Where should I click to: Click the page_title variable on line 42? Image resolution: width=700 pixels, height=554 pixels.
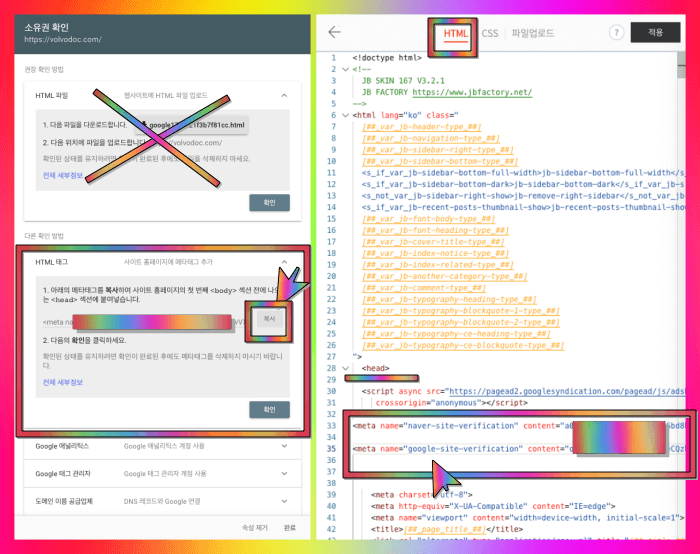click(x=445, y=529)
